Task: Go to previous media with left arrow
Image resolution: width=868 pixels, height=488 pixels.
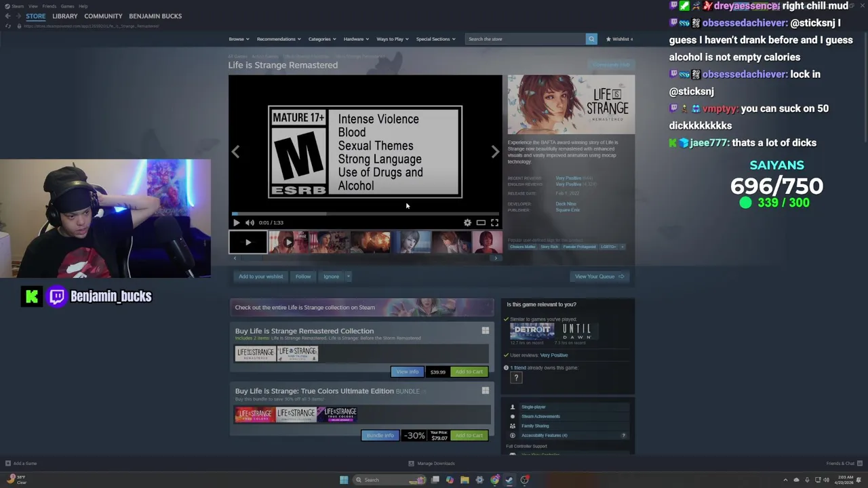Action: [235, 152]
